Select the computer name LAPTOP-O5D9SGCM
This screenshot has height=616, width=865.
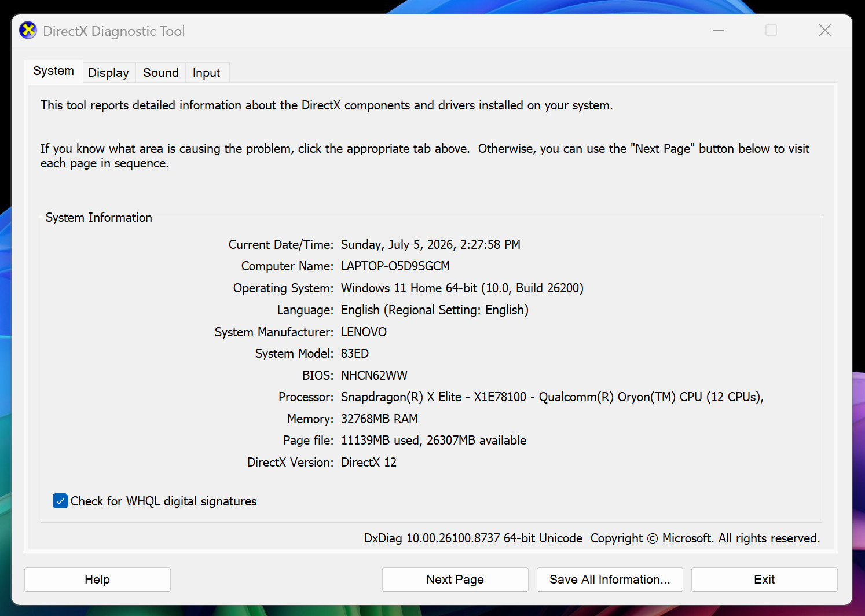tap(395, 266)
